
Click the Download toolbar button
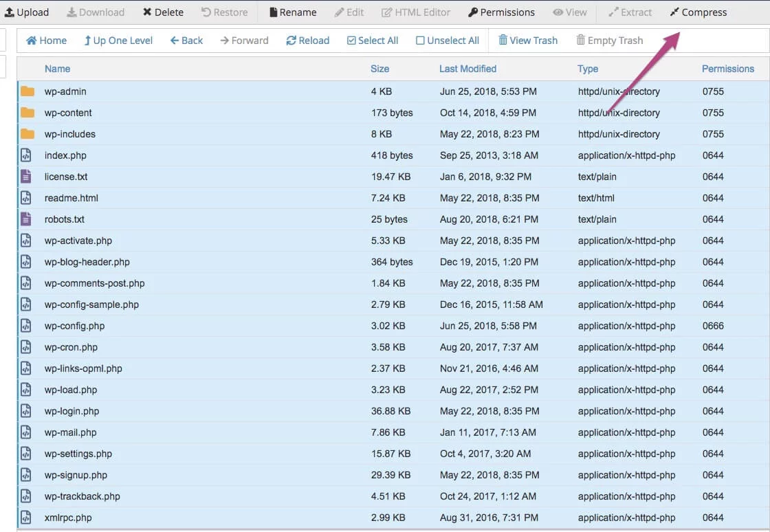[x=96, y=12]
